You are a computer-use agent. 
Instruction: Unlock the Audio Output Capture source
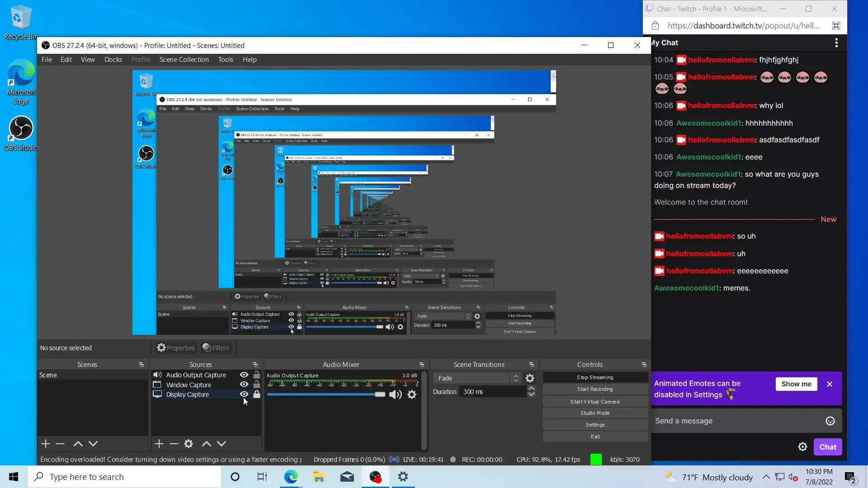coord(257,375)
